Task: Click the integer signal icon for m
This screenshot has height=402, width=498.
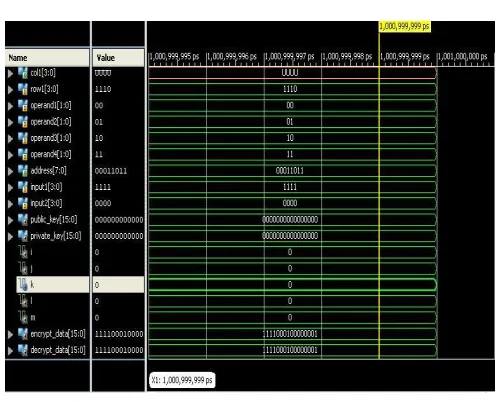Action: pyautogui.click(x=23, y=317)
